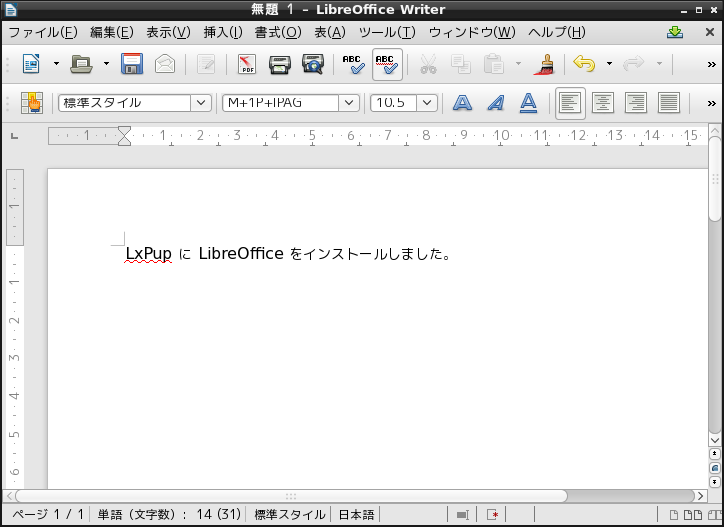Open the 表(A) menu

(x=330, y=32)
